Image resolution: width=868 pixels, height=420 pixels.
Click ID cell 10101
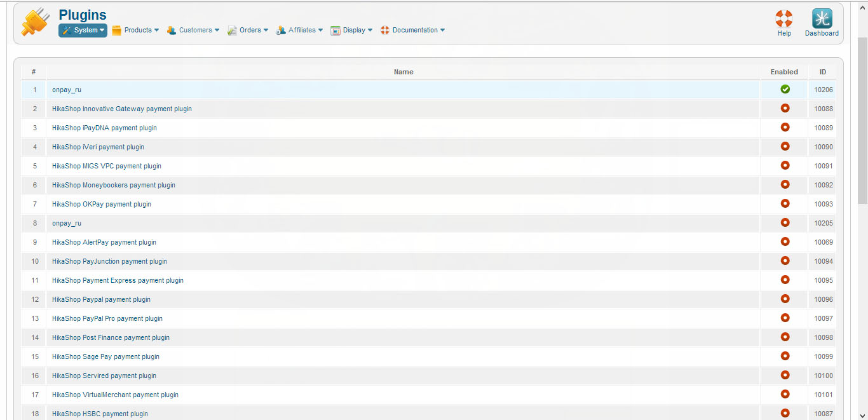(x=824, y=395)
